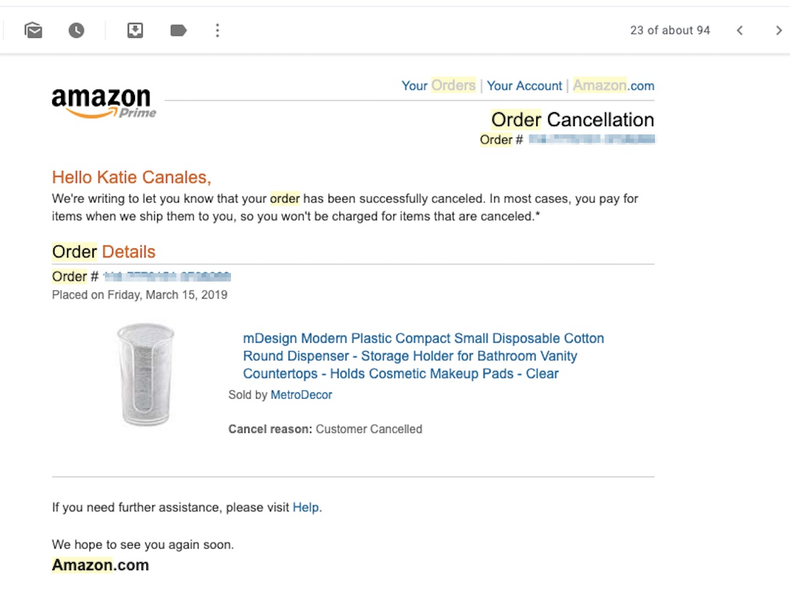
Task: Mark this email as unread
Action: pyautogui.click(x=34, y=31)
